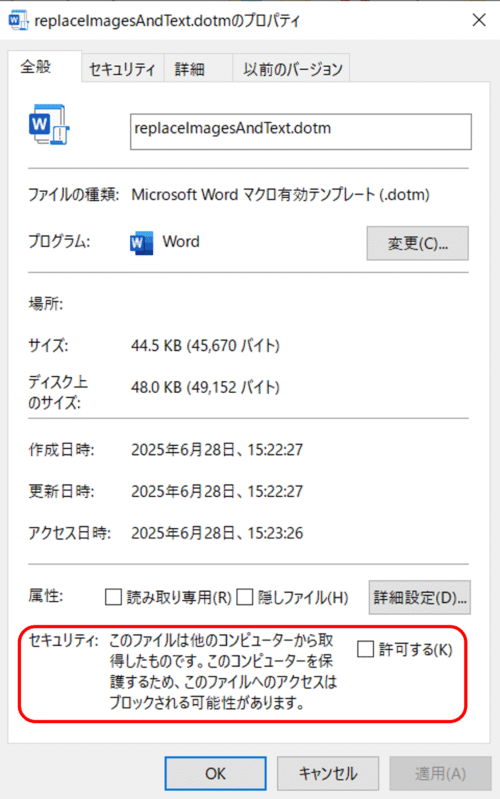This screenshot has width=500, height=799.
Task: Check the 許可する(K) unblock checkbox
Action: pos(365,649)
